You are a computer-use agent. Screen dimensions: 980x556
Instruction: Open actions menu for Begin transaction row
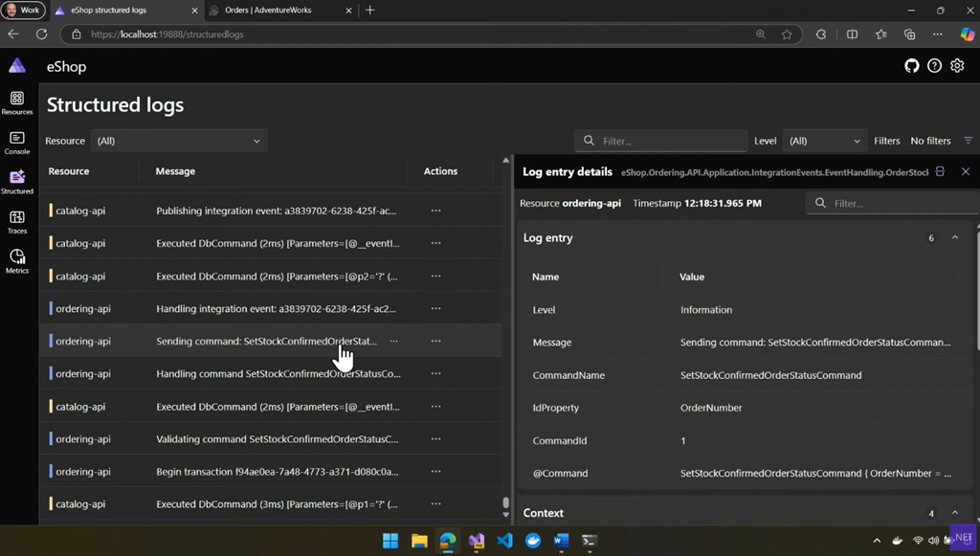pos(435,472)
